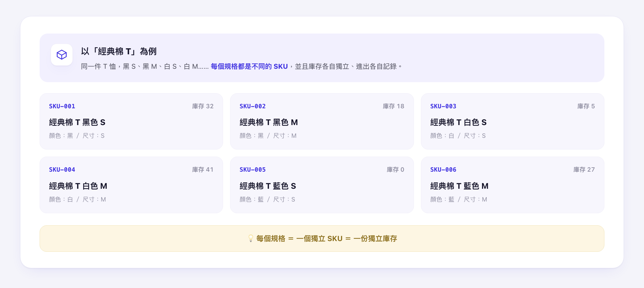Screen dimensions: 644x288
Task: Click the product name 經典棉 T 黑色 M
Action: [x=269, y=122]
